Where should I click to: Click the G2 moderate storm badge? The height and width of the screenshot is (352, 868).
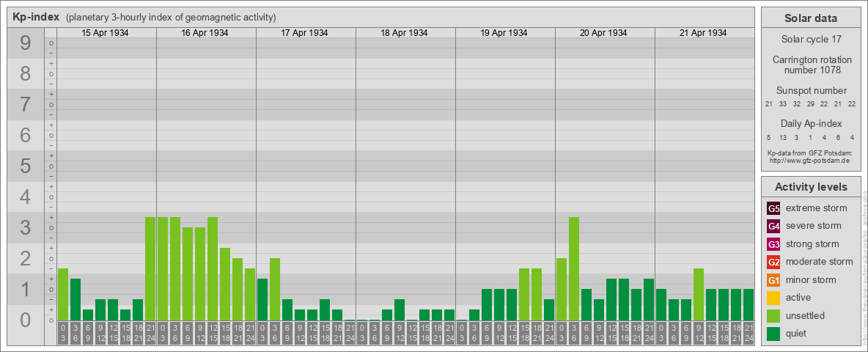pyautogui.click(x=773, y=263)
